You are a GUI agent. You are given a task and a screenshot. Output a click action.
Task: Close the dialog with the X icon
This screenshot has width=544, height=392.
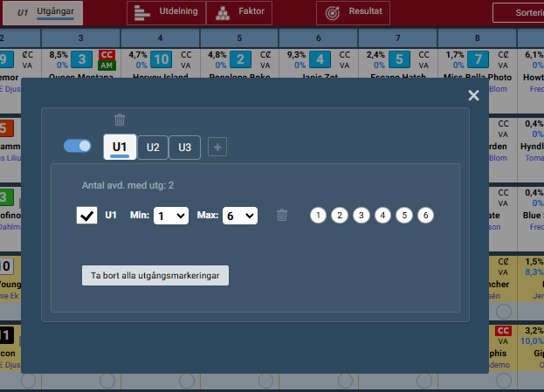pyautogui.click(x=473, y=96)
